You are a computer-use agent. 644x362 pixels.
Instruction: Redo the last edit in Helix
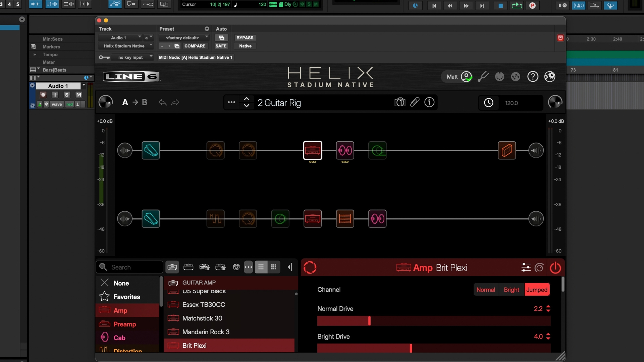pyautogui.click(x=175, y=102)
